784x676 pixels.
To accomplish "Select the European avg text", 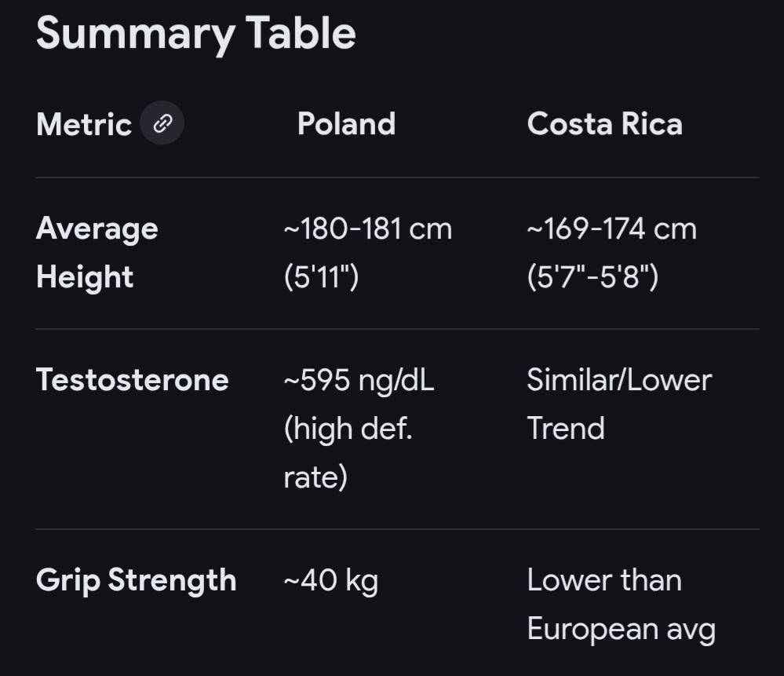I will (x=621, y=629).
